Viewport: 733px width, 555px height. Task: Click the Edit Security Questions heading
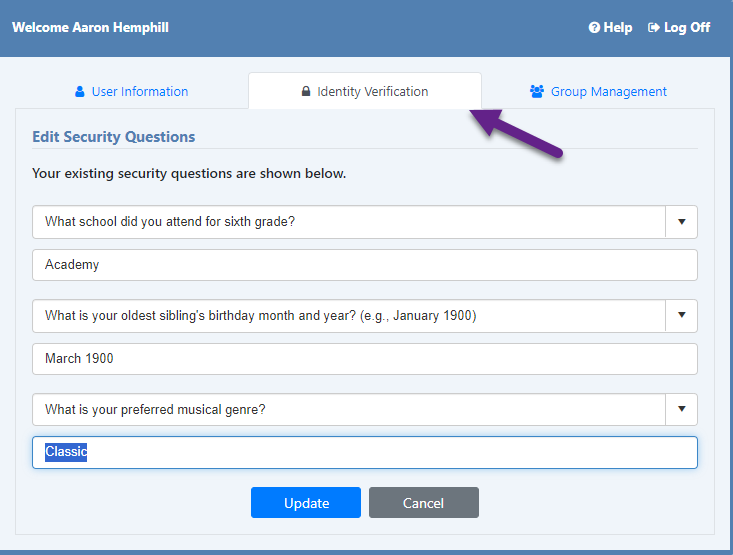point(114,137)
